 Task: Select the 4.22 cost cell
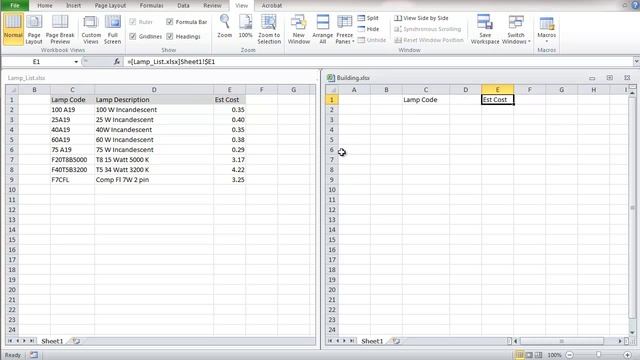pos(229,170)
